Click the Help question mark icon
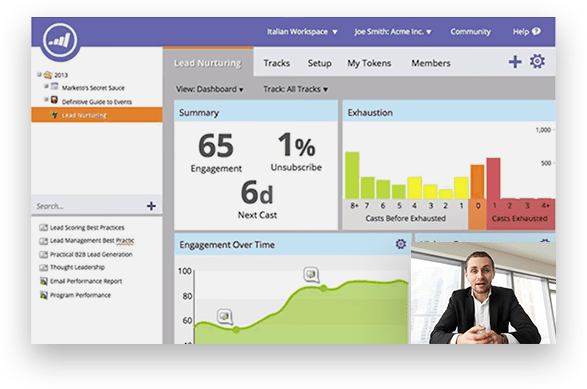This screenshot has width=587, height=389. [536, 31]
